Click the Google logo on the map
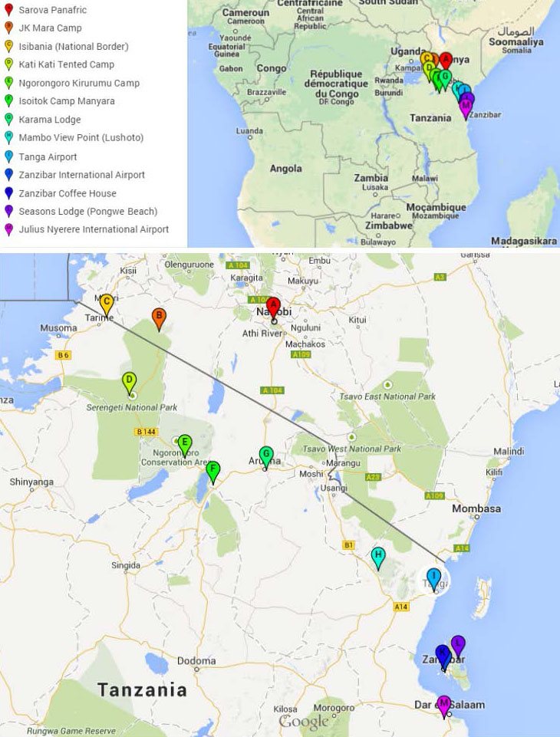The image size is (560, 737). pyautogui.click(x=303, y=722)
